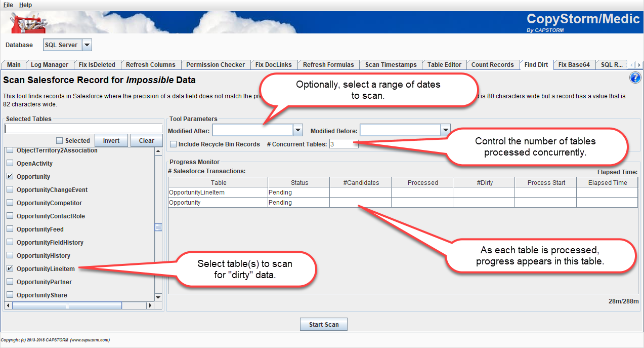Click the #Candidates column header

[x=361, y=183]
